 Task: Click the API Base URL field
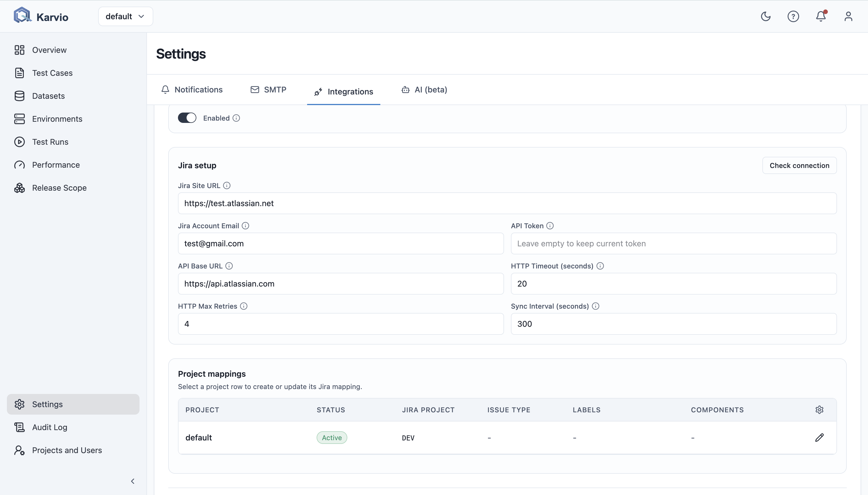click(341, 284)
